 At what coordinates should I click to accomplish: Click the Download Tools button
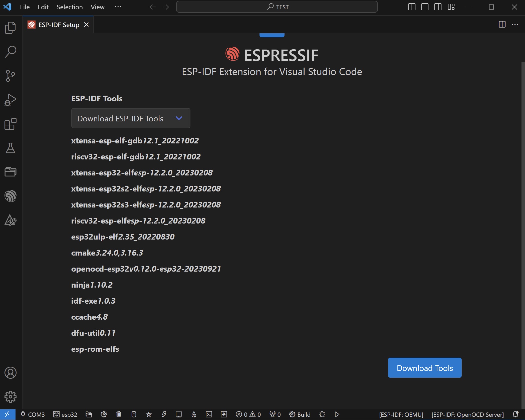coord(425,368)
